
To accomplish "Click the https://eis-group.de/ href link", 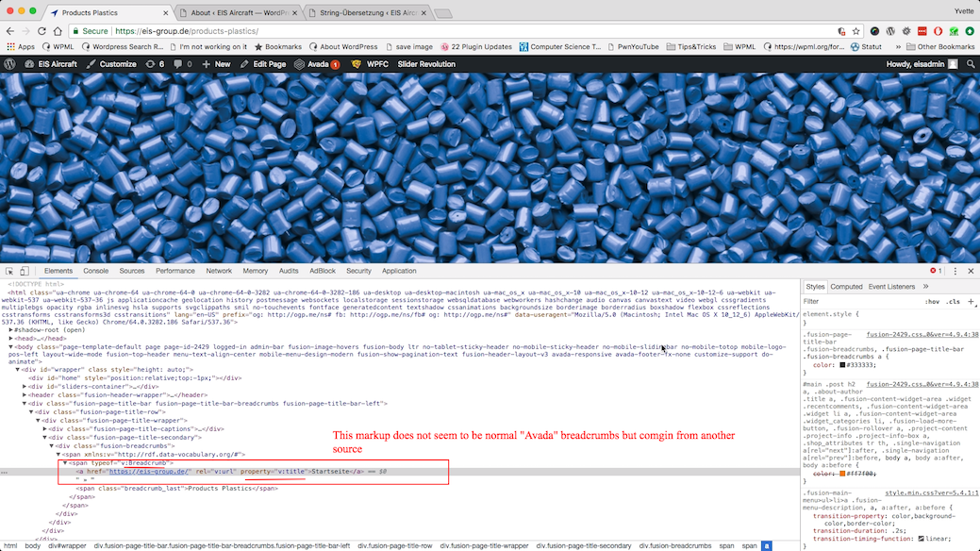I will pos(148,472).
